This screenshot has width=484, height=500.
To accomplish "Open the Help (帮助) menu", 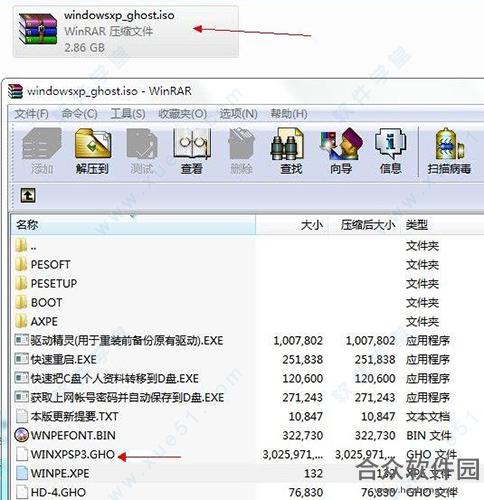I will point(289,114).
